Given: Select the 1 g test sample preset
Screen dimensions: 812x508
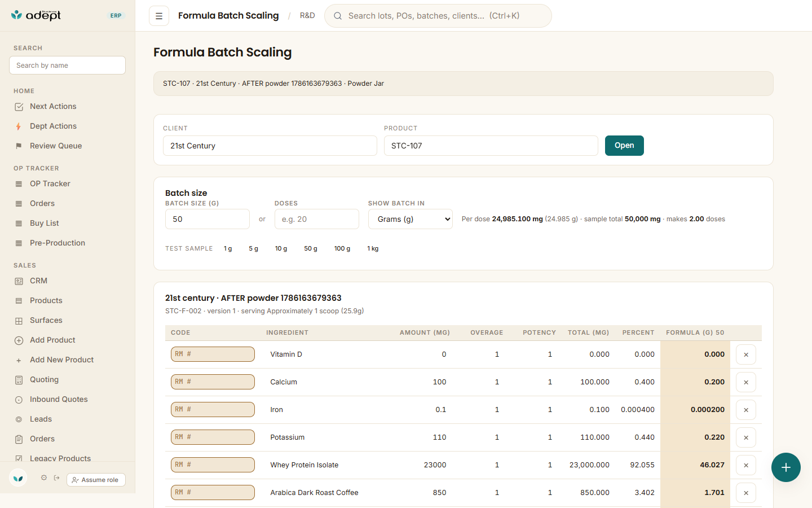Looking at the screenshot, I should pos(228,248).
